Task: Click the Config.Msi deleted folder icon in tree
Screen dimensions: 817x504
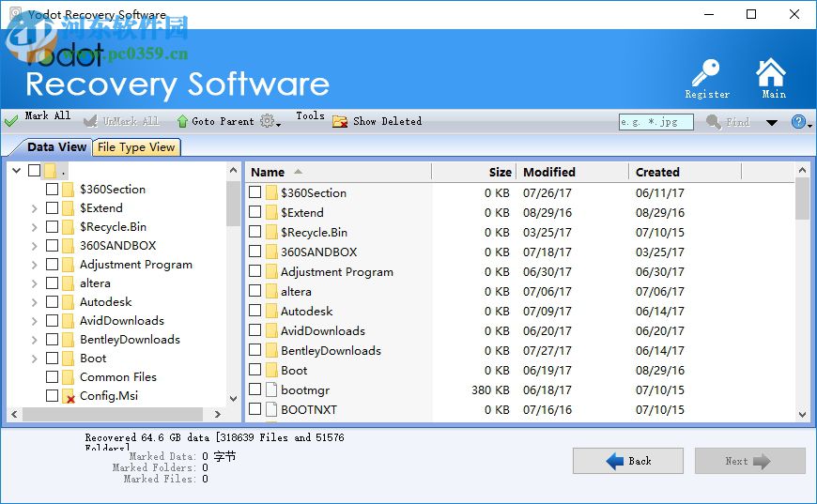Action: (x=69, y=396)
